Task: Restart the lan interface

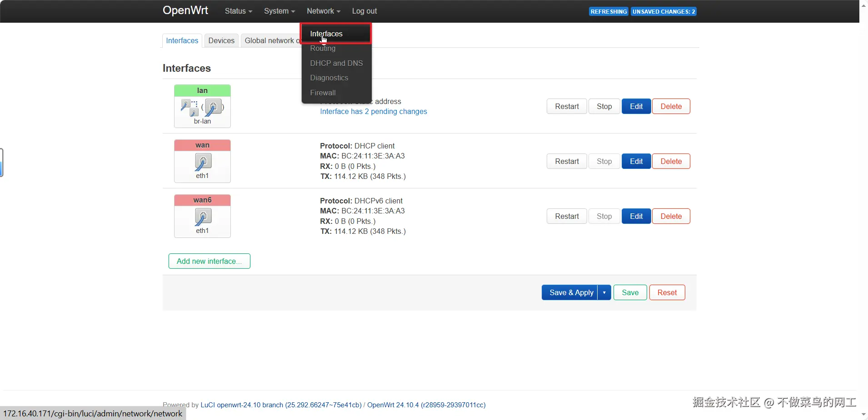Action: 567,106
